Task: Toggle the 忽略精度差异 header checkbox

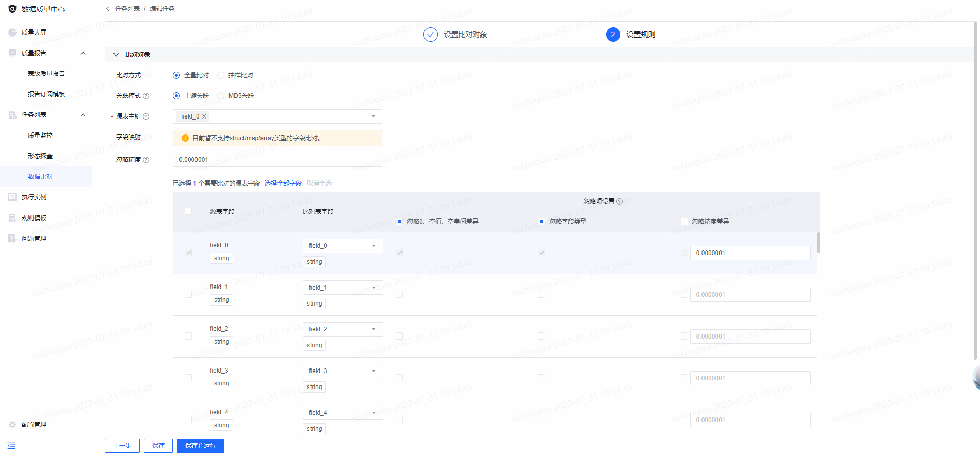Action: [x=684, y=222]
